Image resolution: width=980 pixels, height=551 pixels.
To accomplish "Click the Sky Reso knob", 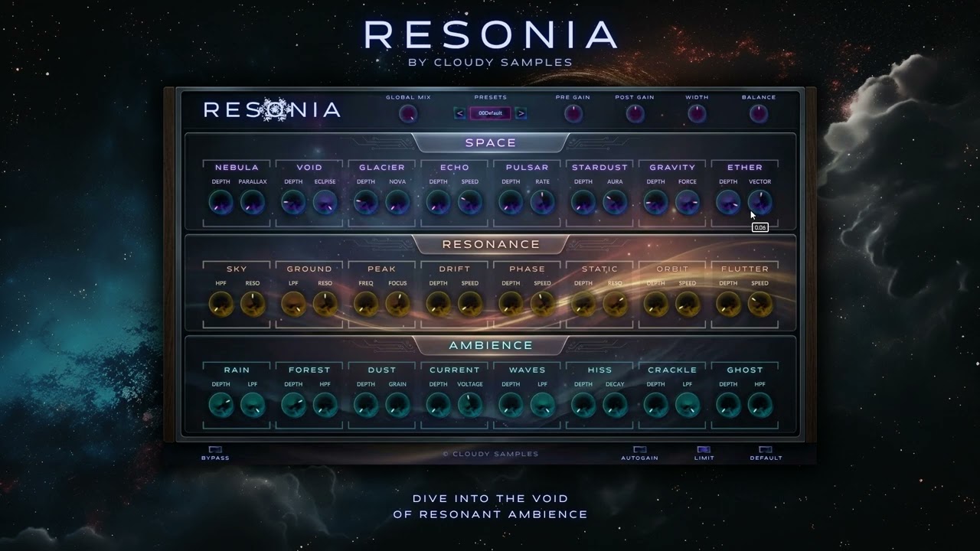I will 253,304.
